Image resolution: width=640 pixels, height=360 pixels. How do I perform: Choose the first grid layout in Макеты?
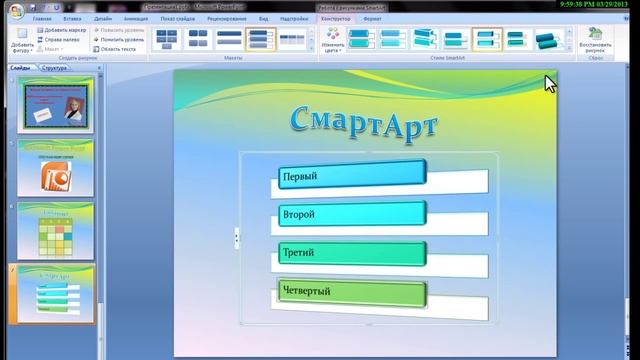(167, 39)
